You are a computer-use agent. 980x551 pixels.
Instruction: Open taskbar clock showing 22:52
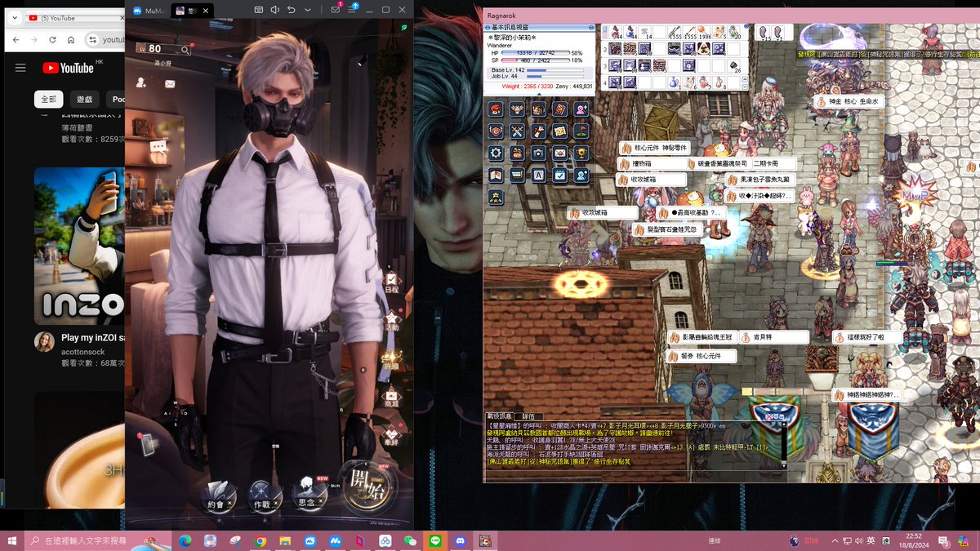(x=913, y=540)
